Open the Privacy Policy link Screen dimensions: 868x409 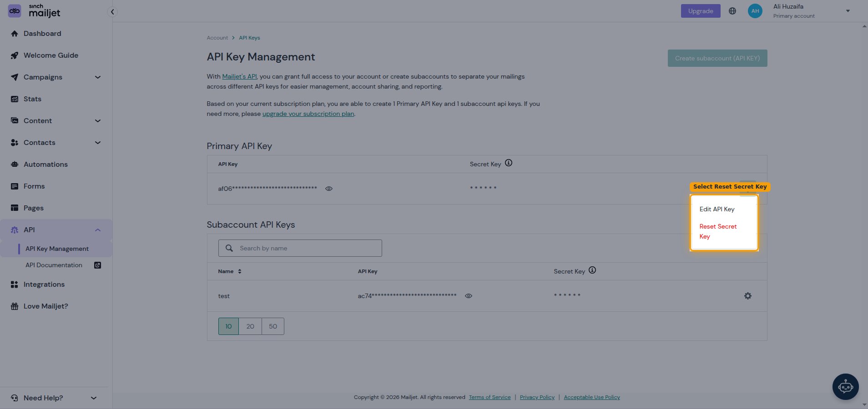click(x=537, y=397)
